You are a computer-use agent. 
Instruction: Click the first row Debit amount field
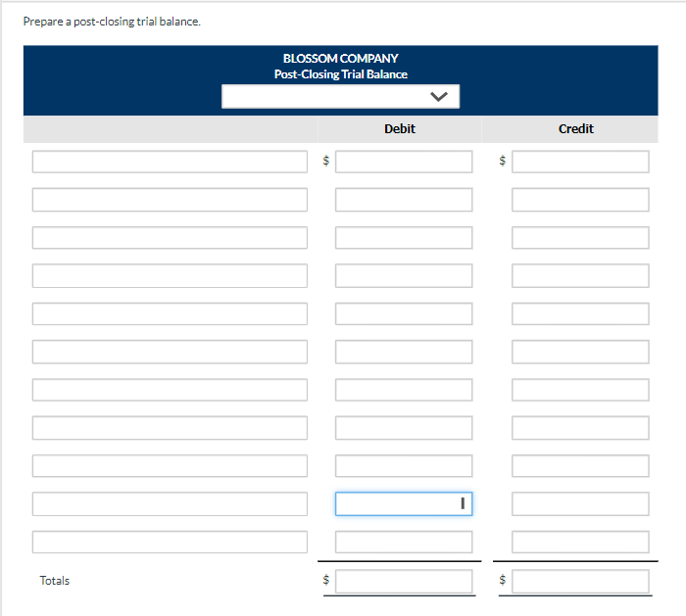pos(404,162)
